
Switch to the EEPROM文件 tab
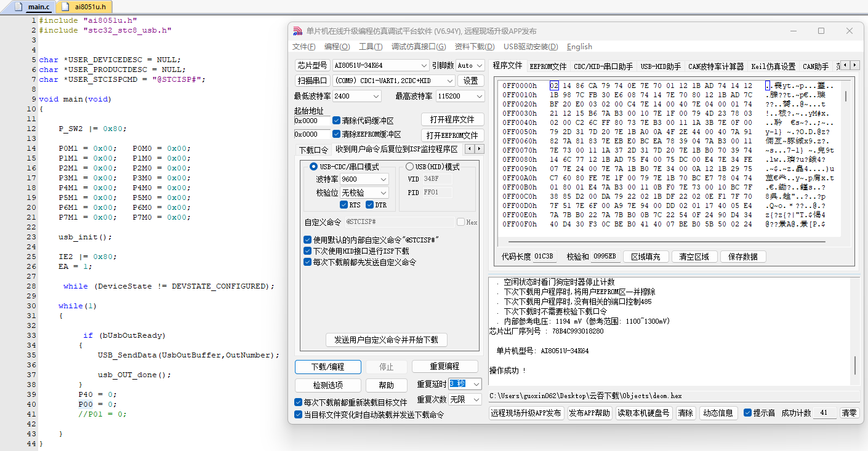pyautogui.click(x=548, y=66)
